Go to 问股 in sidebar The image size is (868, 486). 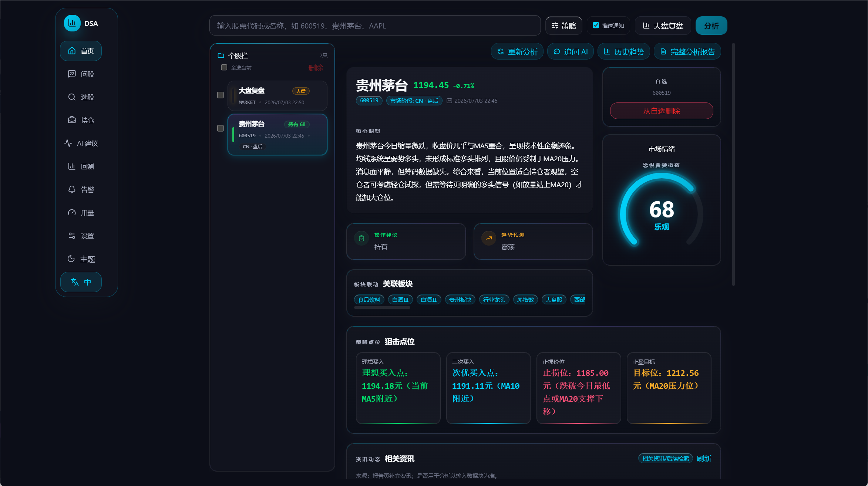pyautogui.click(x=81, y=74)
